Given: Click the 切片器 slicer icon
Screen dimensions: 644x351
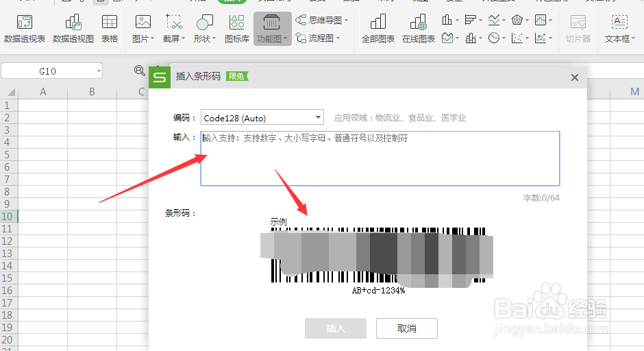Looking at the screenshot, I should pyautogui.click(x=578, y=22).
